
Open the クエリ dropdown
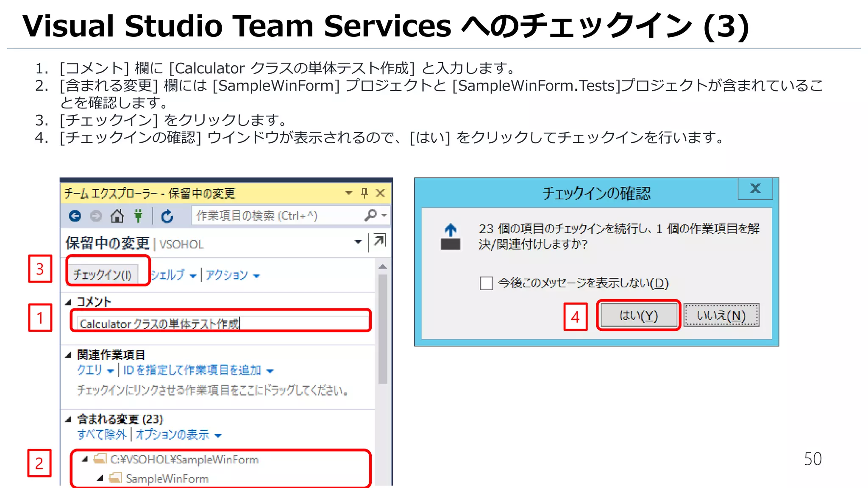pyautogui.click(x=95, y=371)
